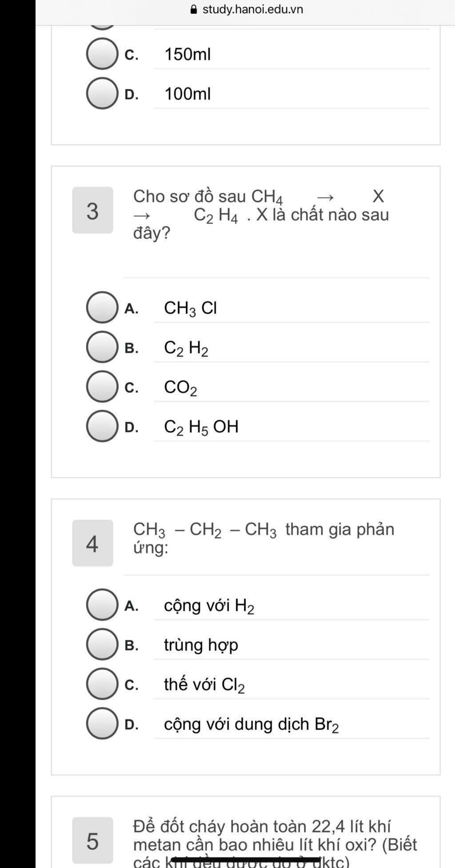Choose answer C CO2 for question 3
This screenshot has width=455, height=868.
102,387
